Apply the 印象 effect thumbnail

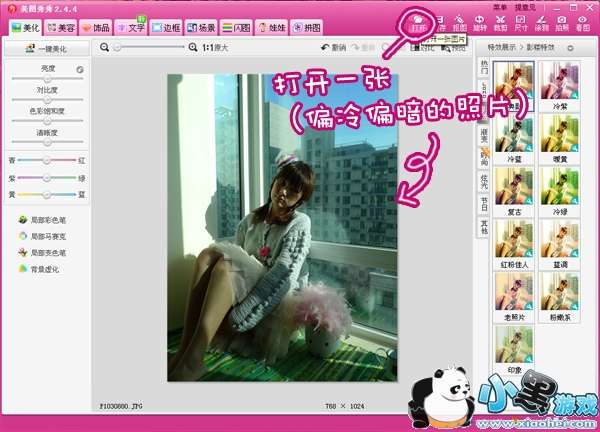tap(514, 350)
